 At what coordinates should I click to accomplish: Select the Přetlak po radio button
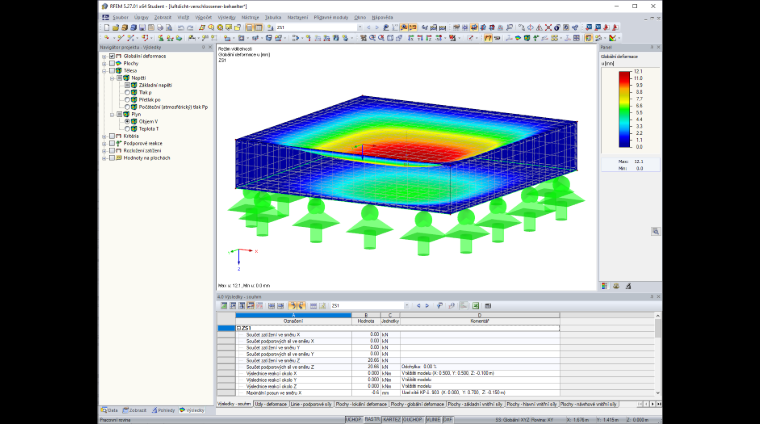[x=127, y=100]
